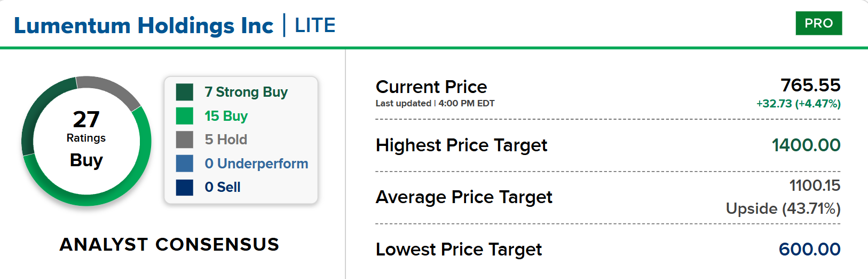Click the gray Hold legend swatch
Image resolution: width=868 pixels, height=279 pixels.
tap(185, 139)
